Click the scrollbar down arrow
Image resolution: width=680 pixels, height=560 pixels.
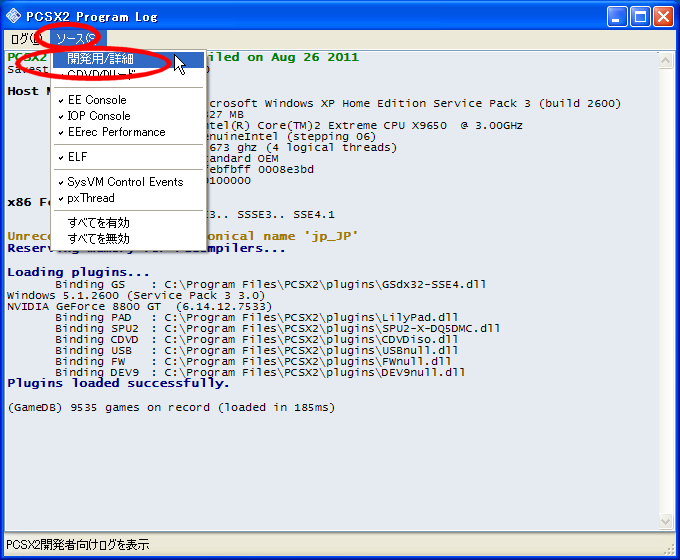665,521
